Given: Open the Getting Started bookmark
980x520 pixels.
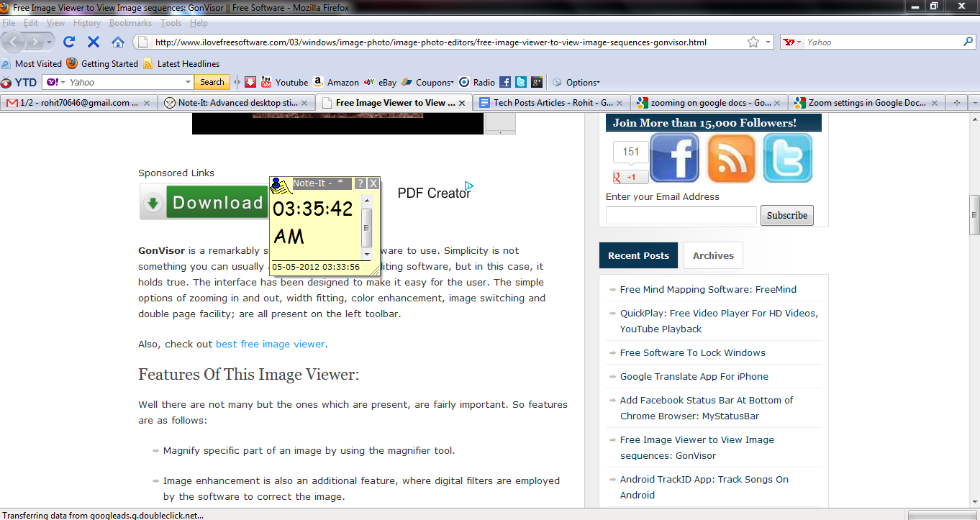Looking at the screenshot, I should coord(102,63).
